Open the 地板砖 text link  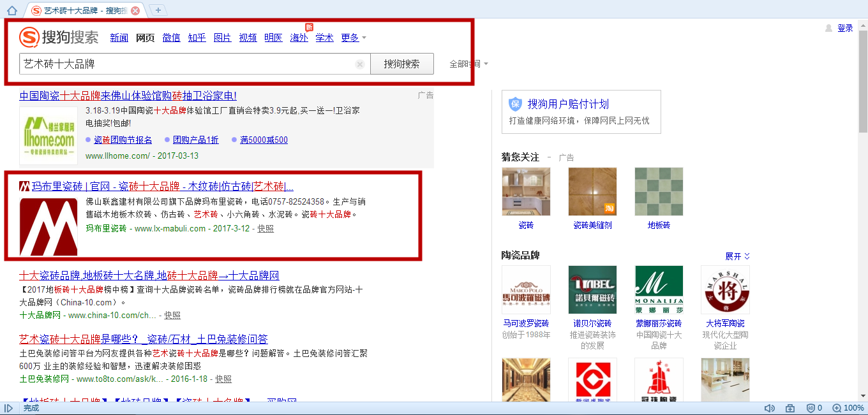click(659, 225)
